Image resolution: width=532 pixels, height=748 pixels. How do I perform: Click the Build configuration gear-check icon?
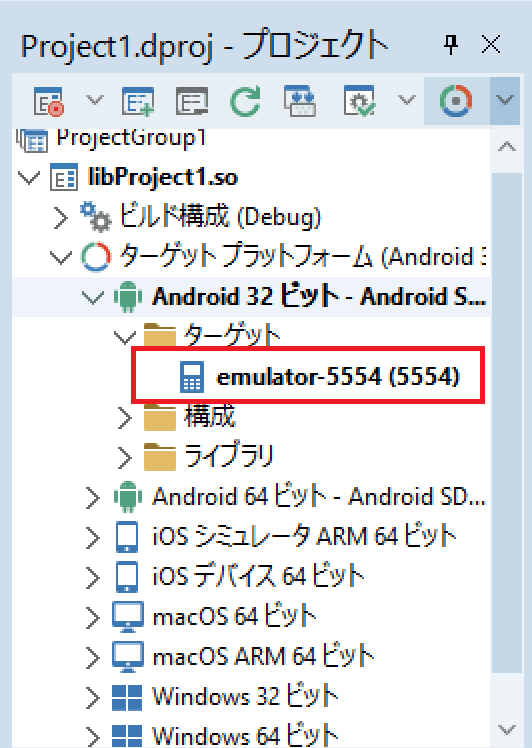359,101
